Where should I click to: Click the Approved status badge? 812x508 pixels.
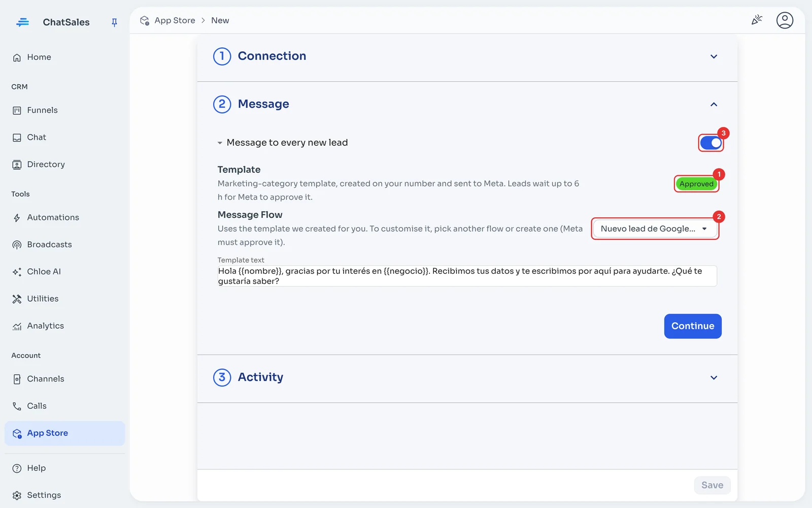696,184
